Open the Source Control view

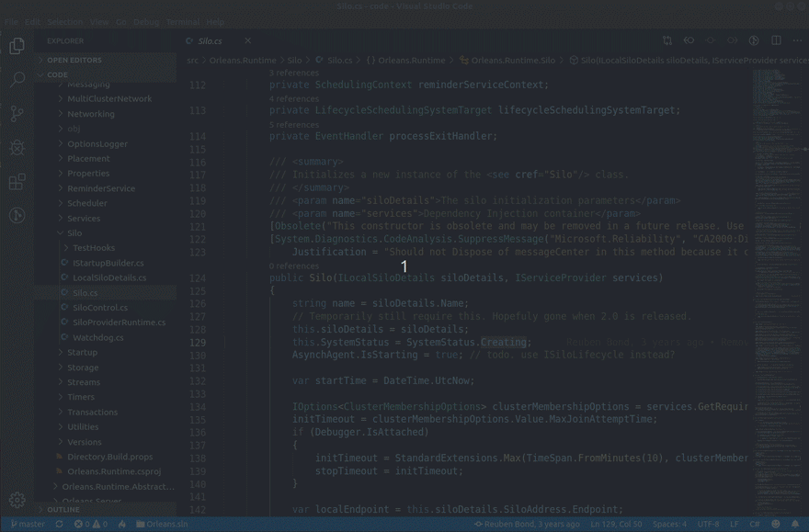click(x=17, y=113)
